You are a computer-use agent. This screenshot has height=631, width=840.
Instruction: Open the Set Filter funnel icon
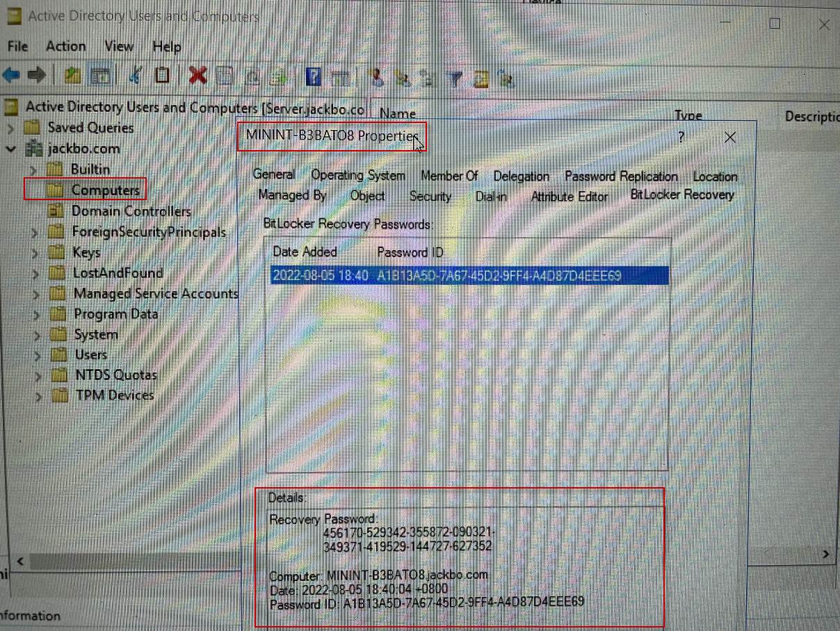[x=454, y=78]
